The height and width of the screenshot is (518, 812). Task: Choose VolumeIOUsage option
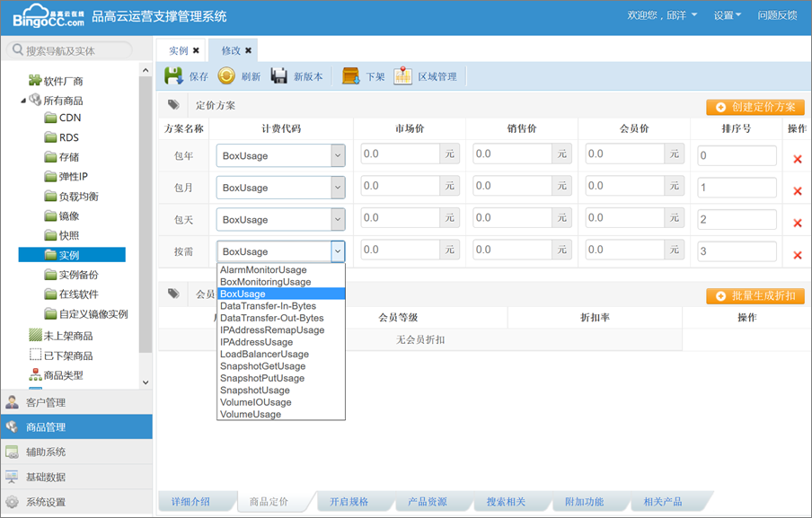tap(280, 402)
